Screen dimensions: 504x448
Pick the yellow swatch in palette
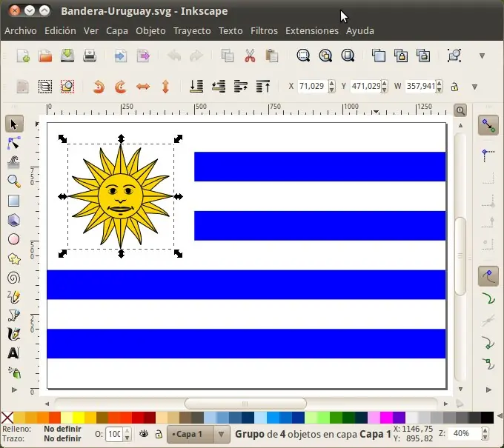(79, 418)
